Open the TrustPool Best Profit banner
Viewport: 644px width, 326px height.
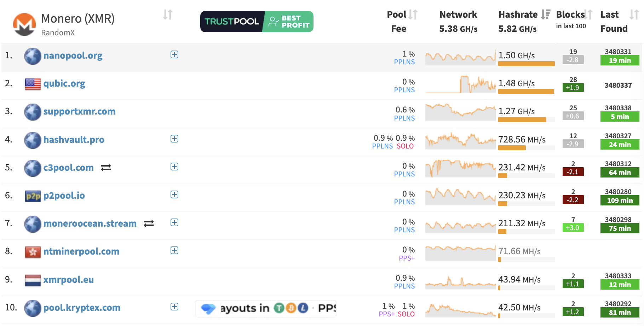pos(257,22)
